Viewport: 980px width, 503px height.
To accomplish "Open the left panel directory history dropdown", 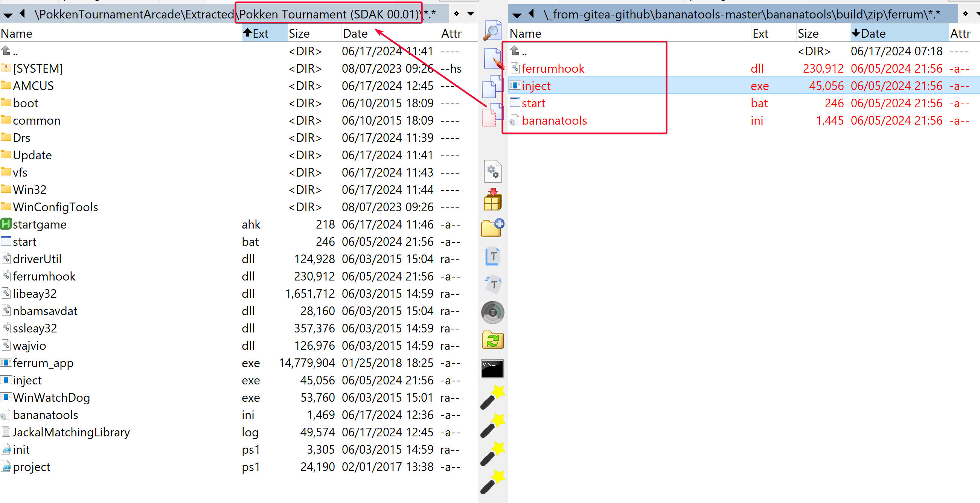I will [470, 14].
